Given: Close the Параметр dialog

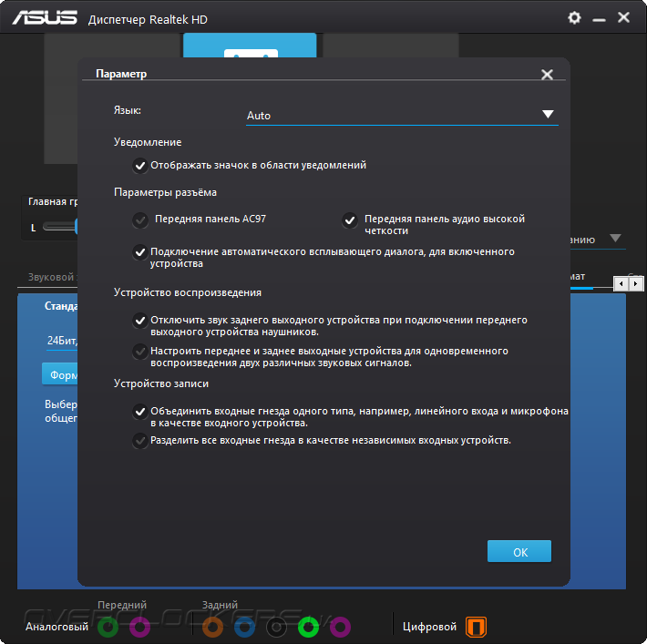Looking at the screenshot, I should 547,75.
